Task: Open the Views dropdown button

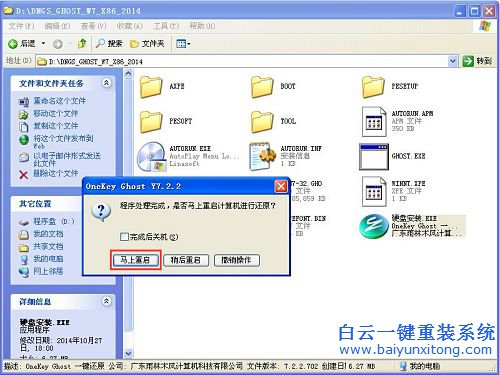Action: [x=183, y=44]
